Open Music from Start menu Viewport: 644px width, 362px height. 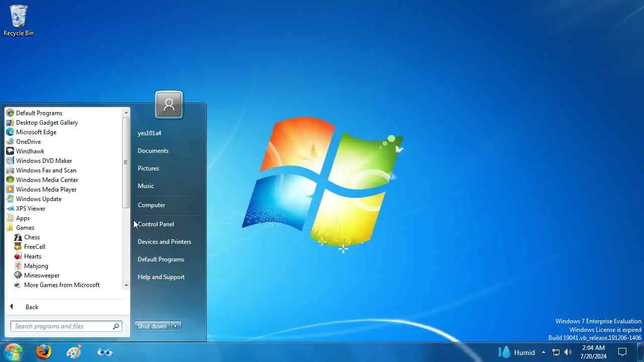click(x=146, y=186)
